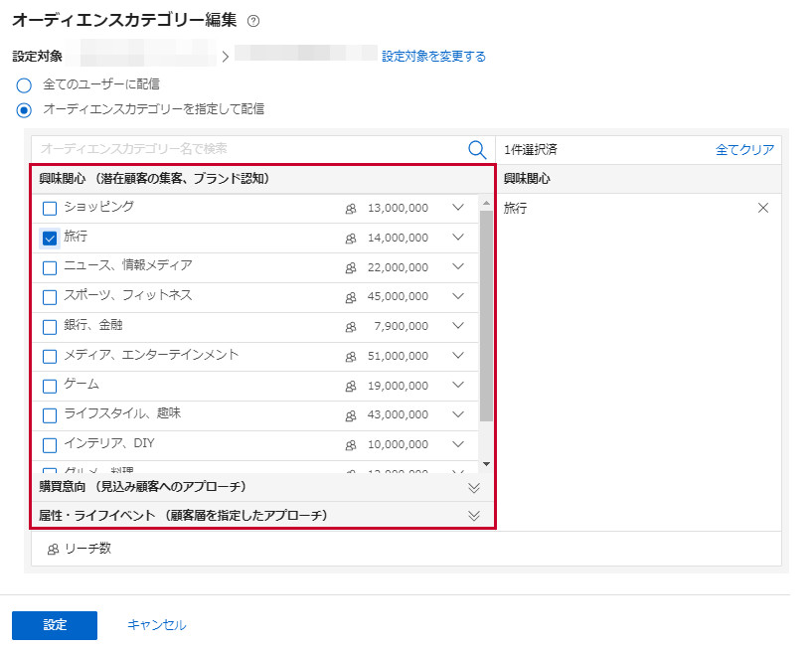Click the 設定対象を変更する link

[x=433, y=57]
